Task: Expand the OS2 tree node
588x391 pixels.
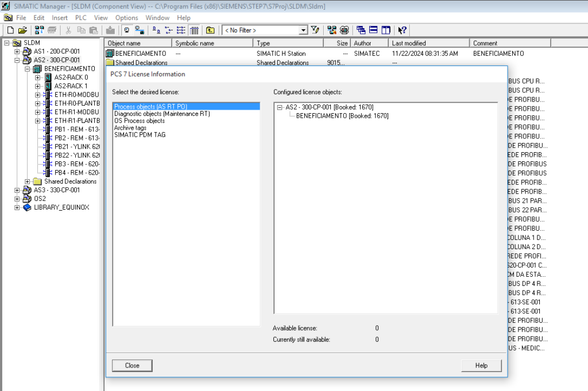Action: [17, 199]
